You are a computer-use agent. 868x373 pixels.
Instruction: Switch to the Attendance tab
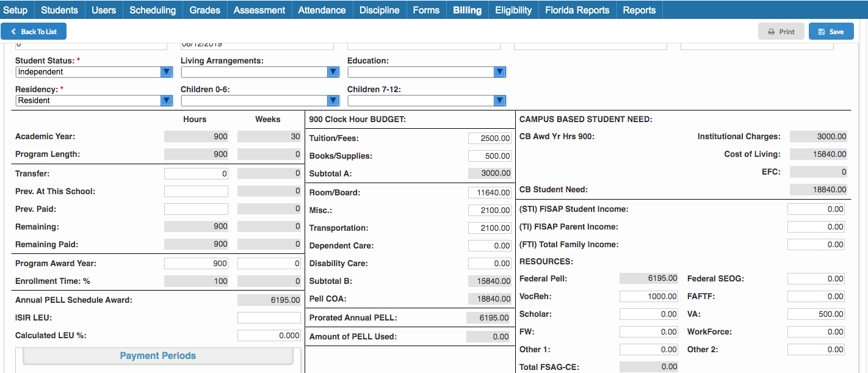[322, 9]
